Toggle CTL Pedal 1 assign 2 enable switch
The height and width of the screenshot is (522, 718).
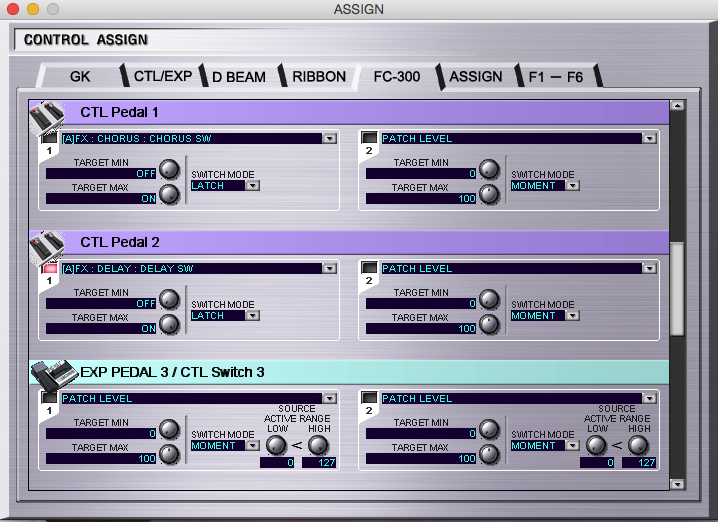[369, 137]
